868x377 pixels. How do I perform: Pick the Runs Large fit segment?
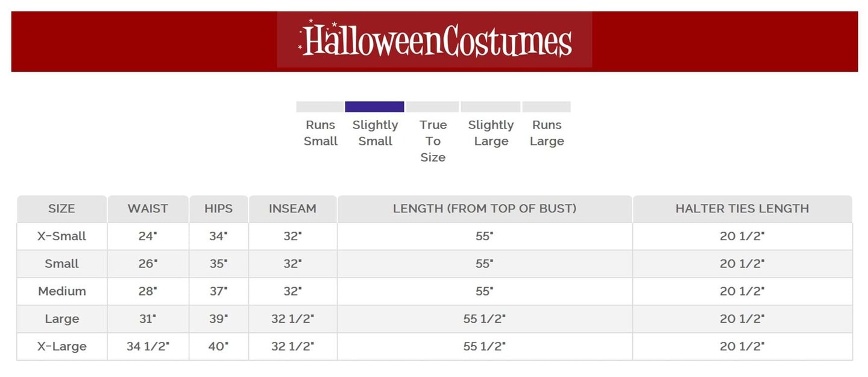(546, 107)
